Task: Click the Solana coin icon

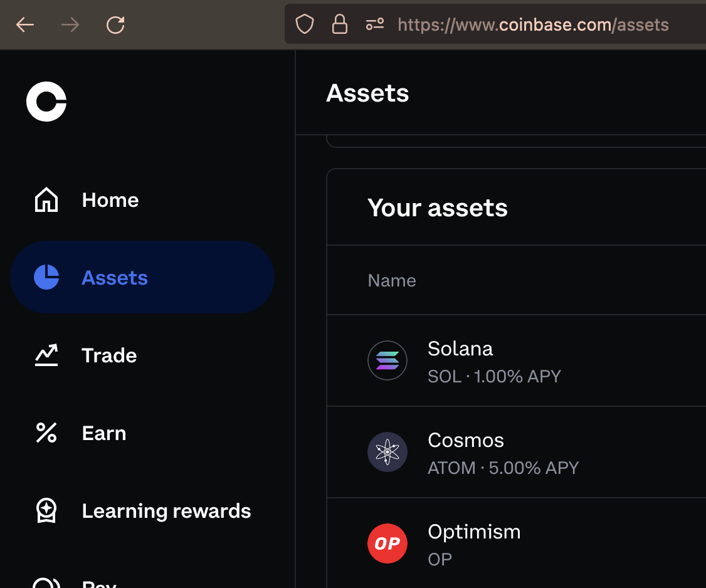Action: coord(387,360)
